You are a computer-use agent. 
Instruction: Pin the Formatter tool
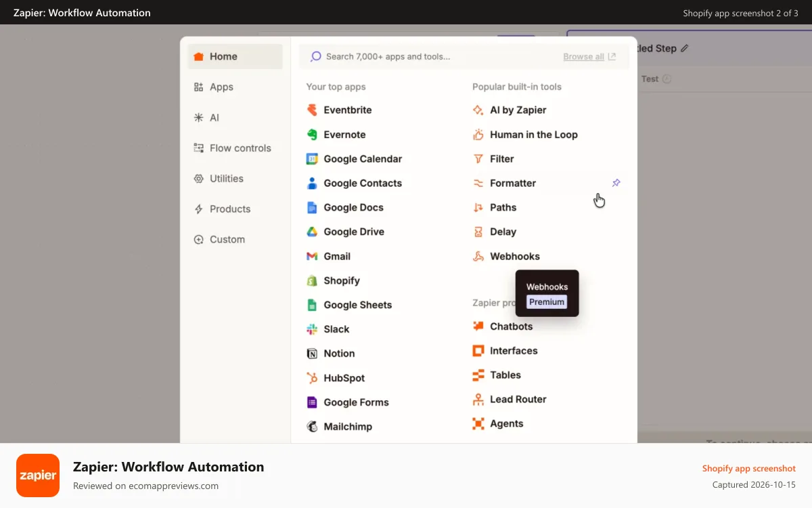click(616, 183)
